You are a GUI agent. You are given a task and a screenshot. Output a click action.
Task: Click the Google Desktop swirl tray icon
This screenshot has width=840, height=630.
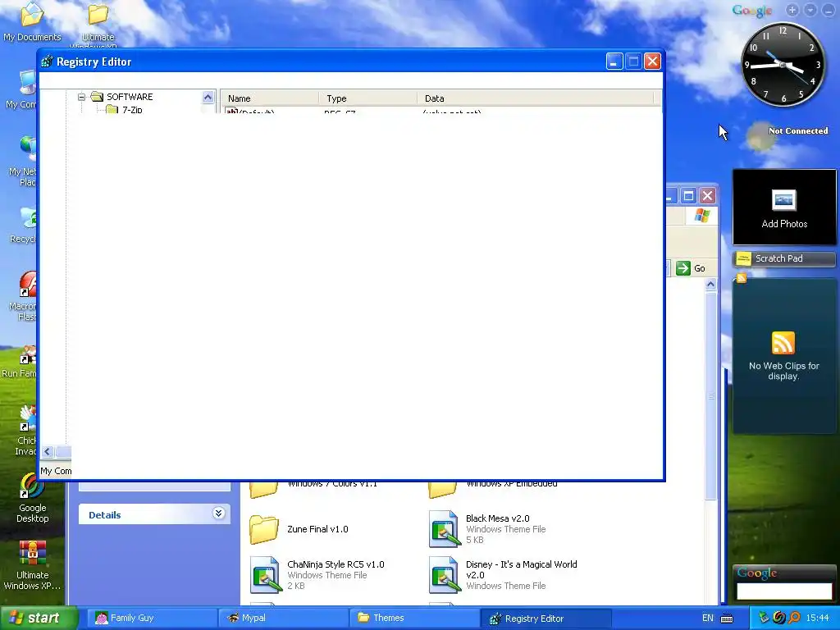(x=779, y=619)
